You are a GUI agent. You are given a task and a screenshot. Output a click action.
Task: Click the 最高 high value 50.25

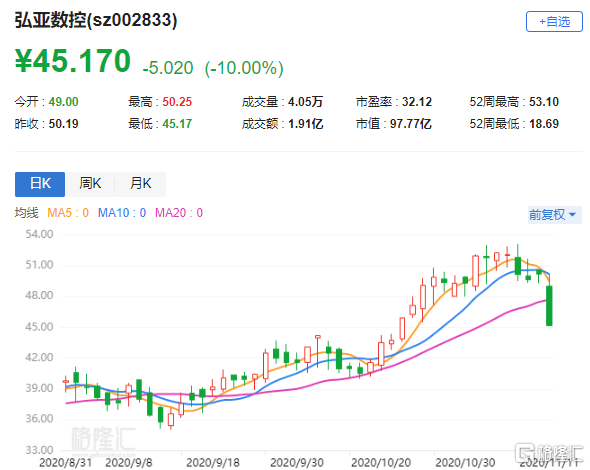click(177, 102)
